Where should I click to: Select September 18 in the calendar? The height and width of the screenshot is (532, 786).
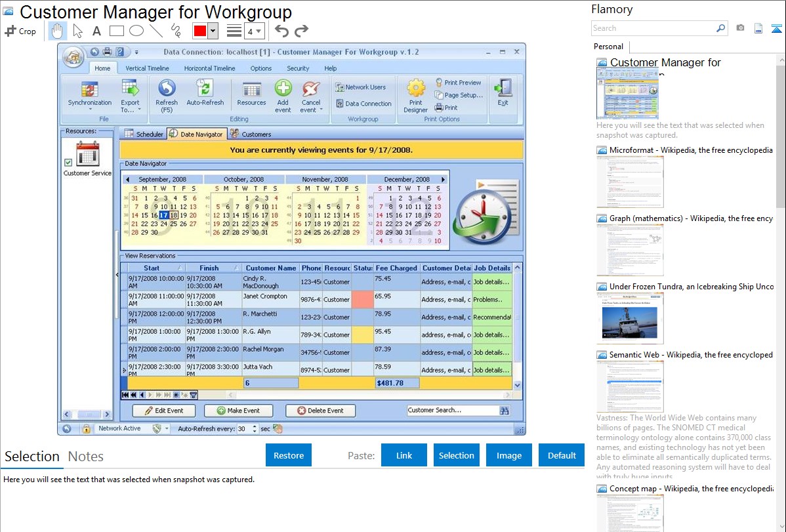coord(173,215)
